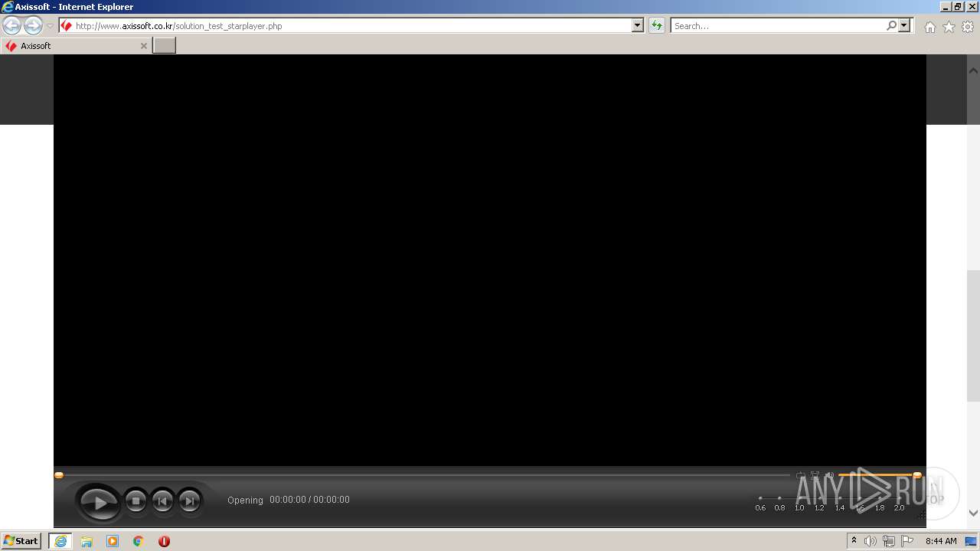
Task: Click the Search box in Internet Explorer
Action: (x=777, y=25)
